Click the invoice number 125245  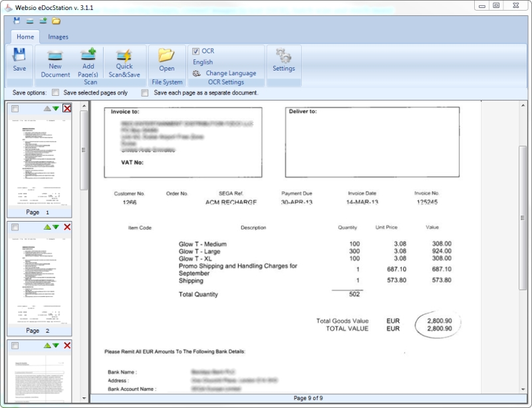click(427, 202)
